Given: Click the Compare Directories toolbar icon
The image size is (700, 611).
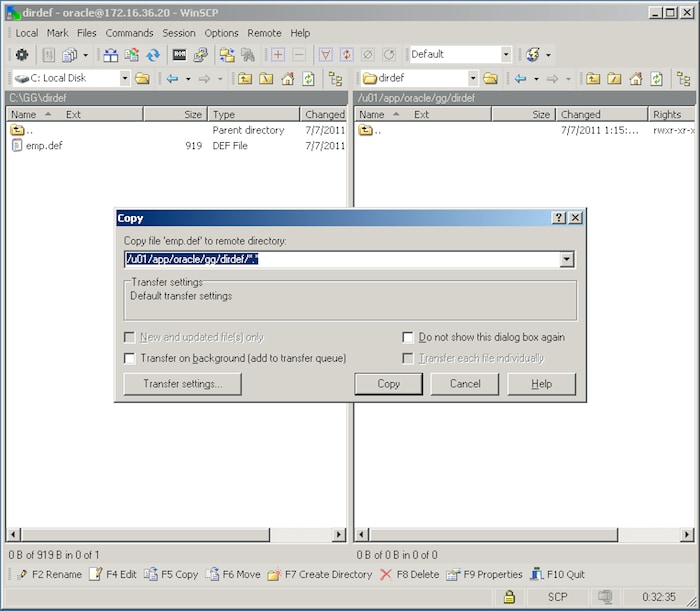Looking at the screenshot, I should coord(111,55).
